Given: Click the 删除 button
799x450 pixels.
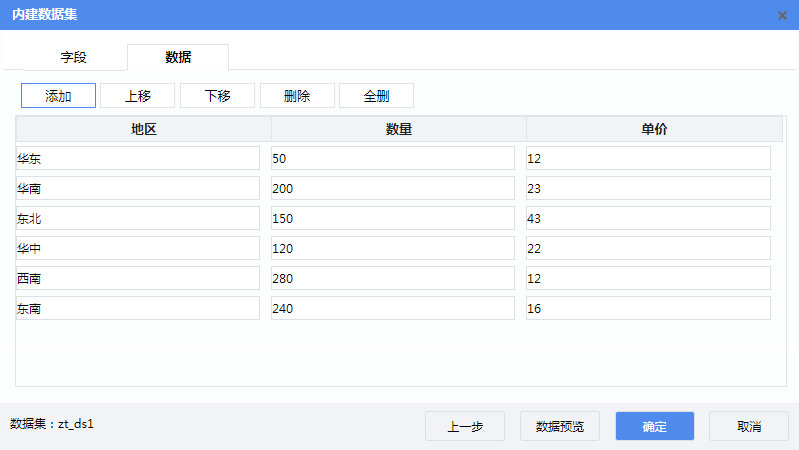Looking at the screenshot, I should (x=297, y=96).
